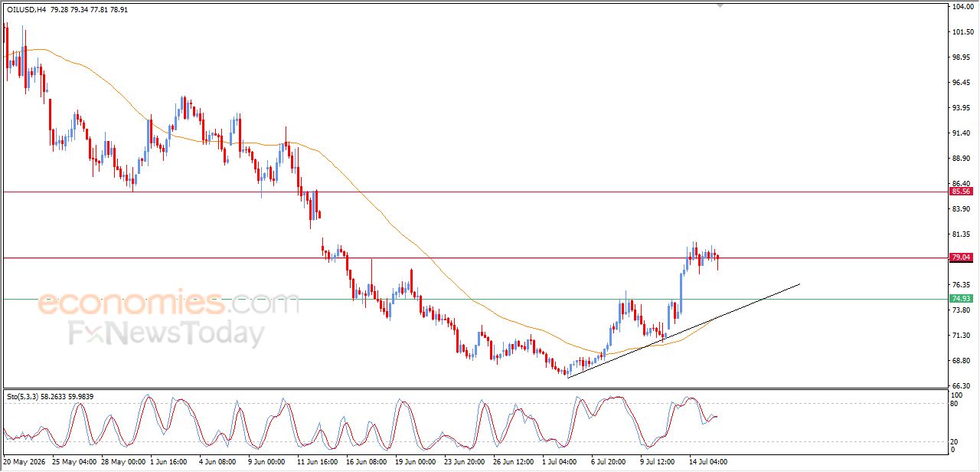
Task: Click the 71.30 price axis label
Action: 962,336
